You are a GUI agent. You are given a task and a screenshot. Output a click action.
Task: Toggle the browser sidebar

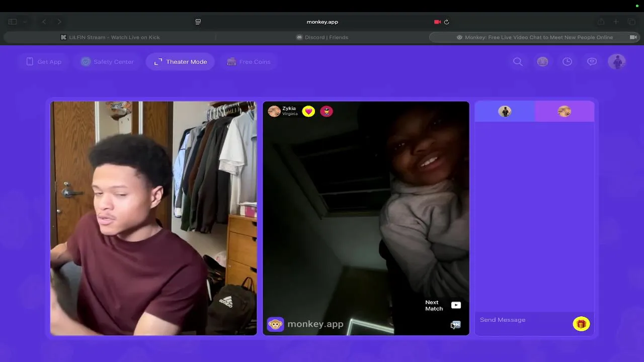tap(13, 22)
